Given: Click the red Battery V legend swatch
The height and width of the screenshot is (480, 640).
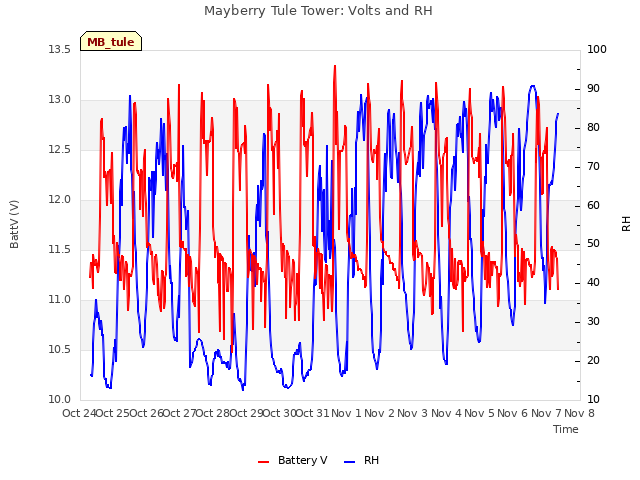Looking at the screenshot, I should point(264,461).
